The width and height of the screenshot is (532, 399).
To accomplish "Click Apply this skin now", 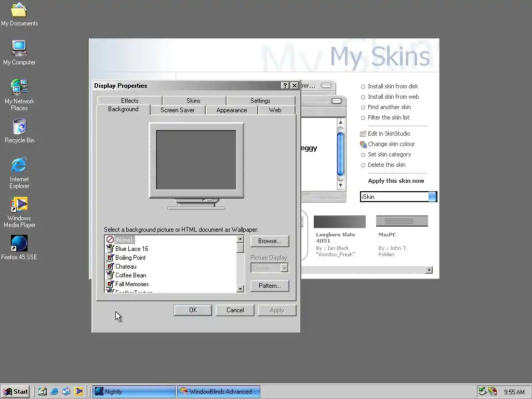I will click(396, 181).
